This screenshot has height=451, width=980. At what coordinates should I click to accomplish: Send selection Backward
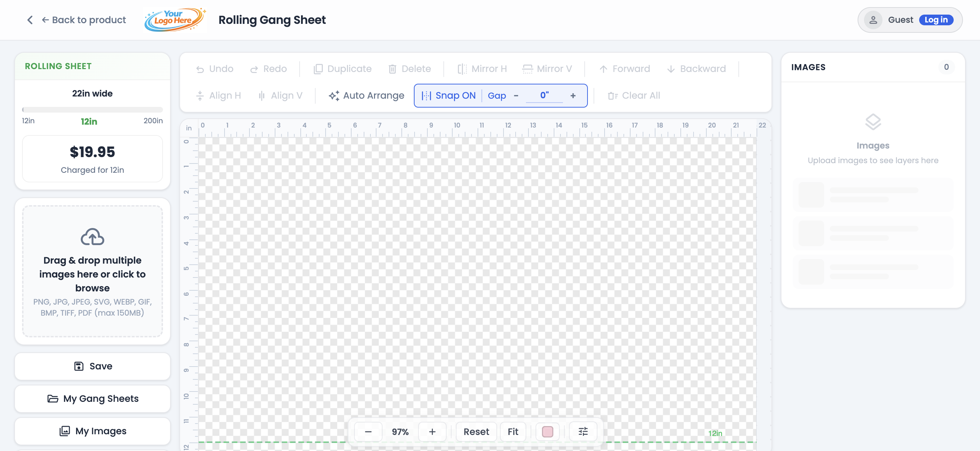point(696,69)
